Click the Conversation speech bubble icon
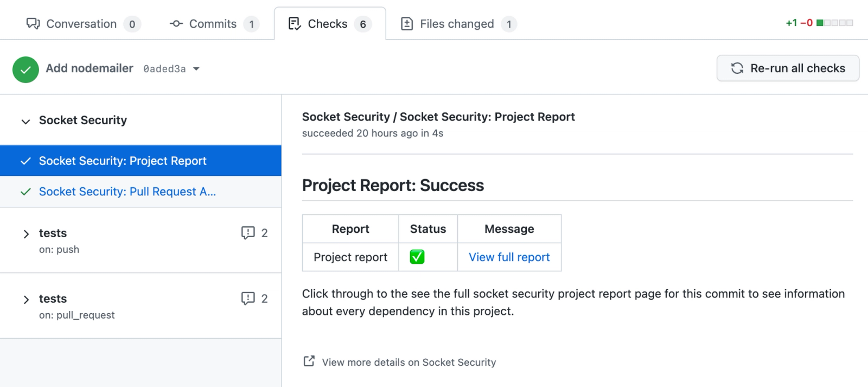 33,23
